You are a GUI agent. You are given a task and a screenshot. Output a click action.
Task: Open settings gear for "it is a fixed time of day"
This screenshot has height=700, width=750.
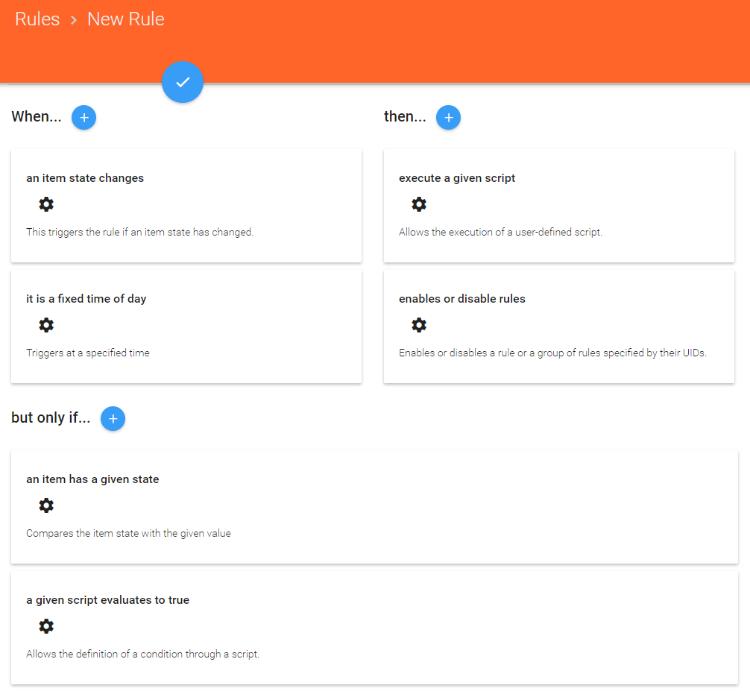click(46, 324)
